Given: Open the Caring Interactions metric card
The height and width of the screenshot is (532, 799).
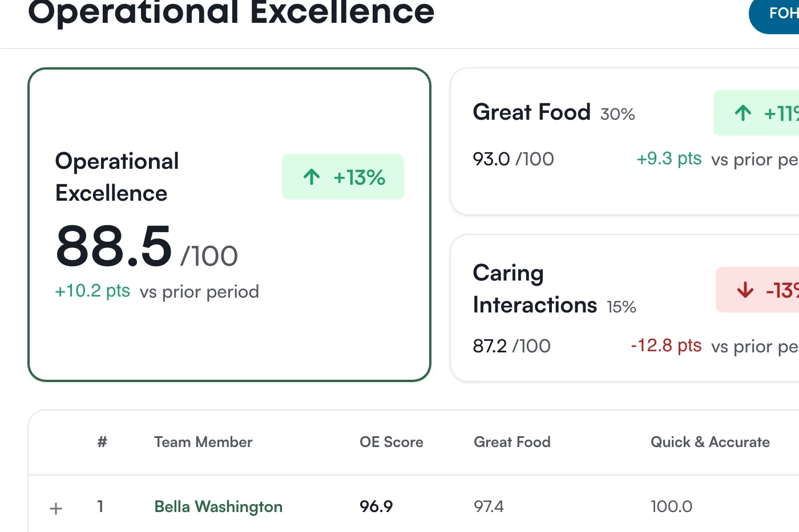Looking at the screenshot, I should [625, 308].
